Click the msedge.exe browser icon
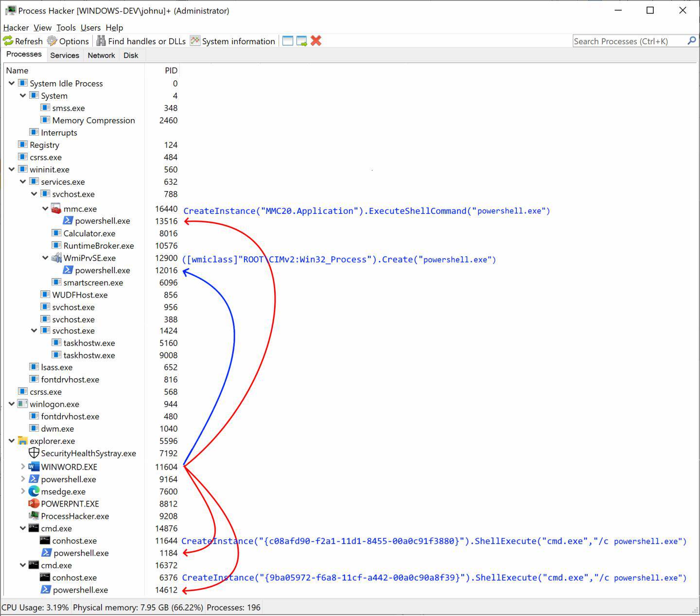This screenshot has height=616, width=700. click(34, 492)
